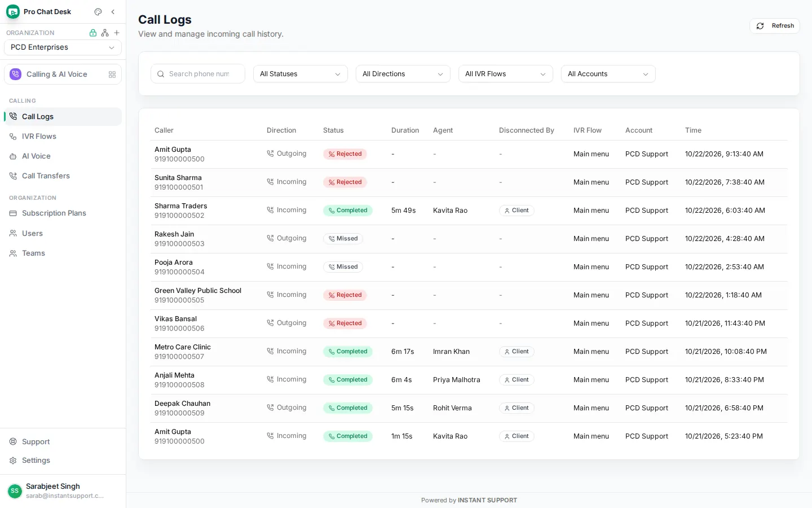Screen dimensions: 812x508
Task: Click the Time column header
Action: point(694,130)
